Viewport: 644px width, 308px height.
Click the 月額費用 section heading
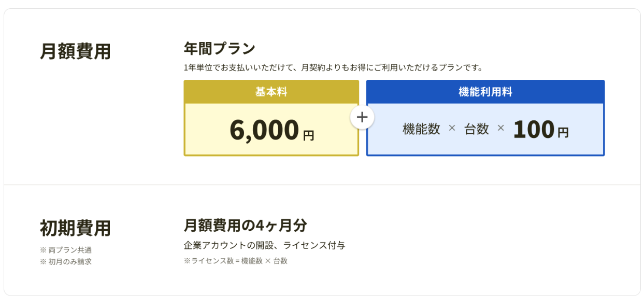click(x=75, y=51)
